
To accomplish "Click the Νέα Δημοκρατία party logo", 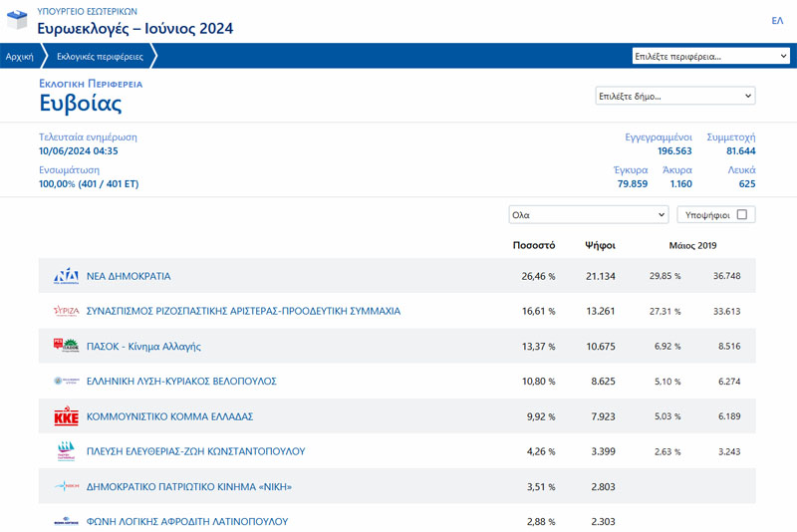I will [66, 276].
